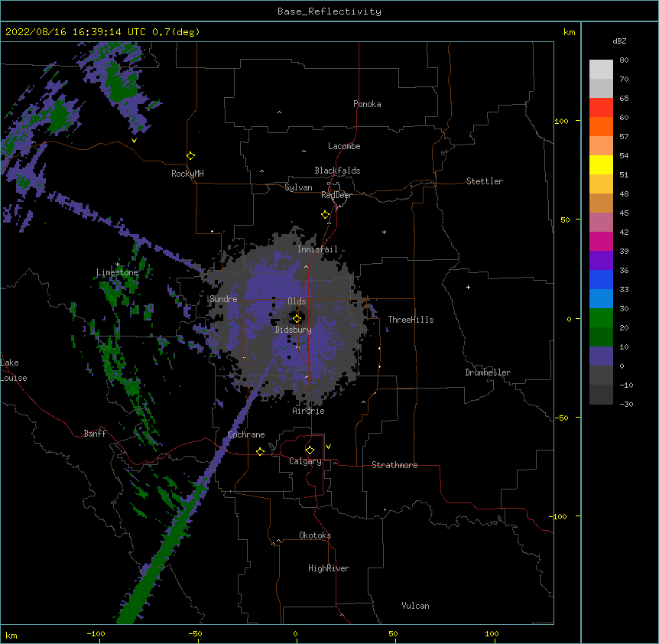This screenshot has height=644, width=659.
Task: Click the Okotoks town label
Action: point(315,535)
